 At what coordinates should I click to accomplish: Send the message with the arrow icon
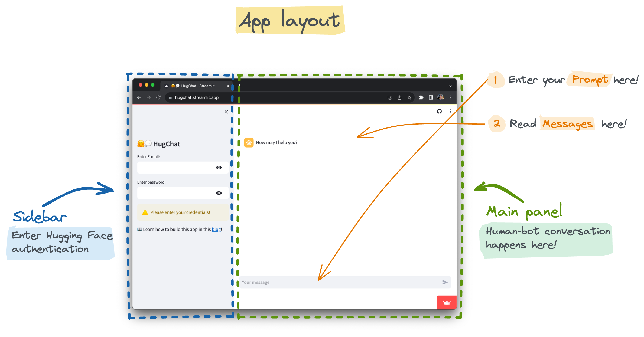445,282
